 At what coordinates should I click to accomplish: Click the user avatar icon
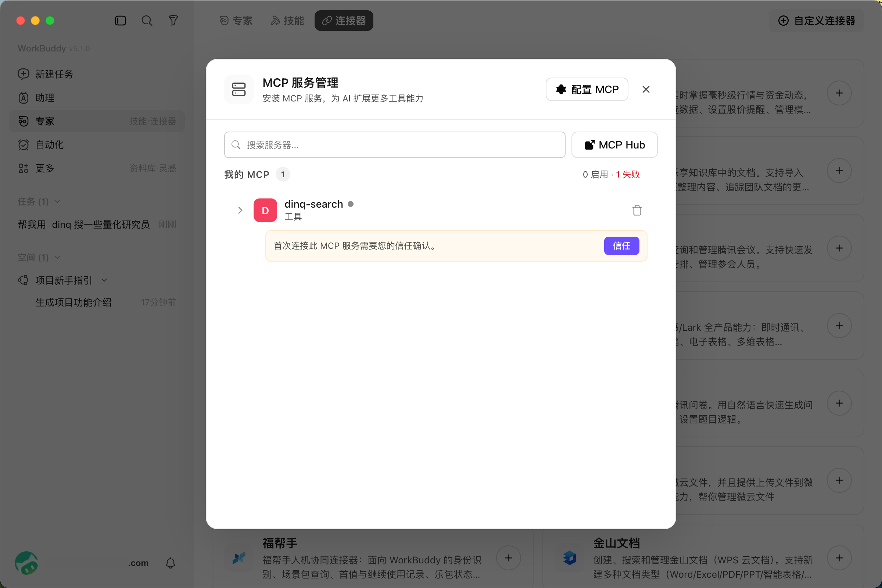pyautogui.click(x=26, y=563)
